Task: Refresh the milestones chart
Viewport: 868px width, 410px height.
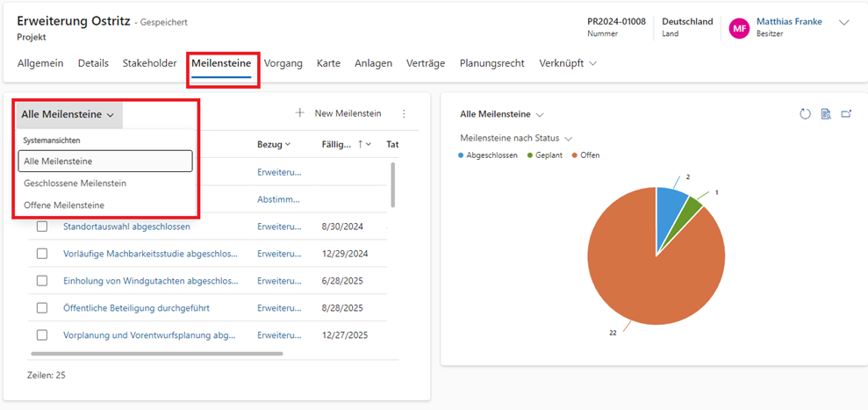Action: (805, 114)
